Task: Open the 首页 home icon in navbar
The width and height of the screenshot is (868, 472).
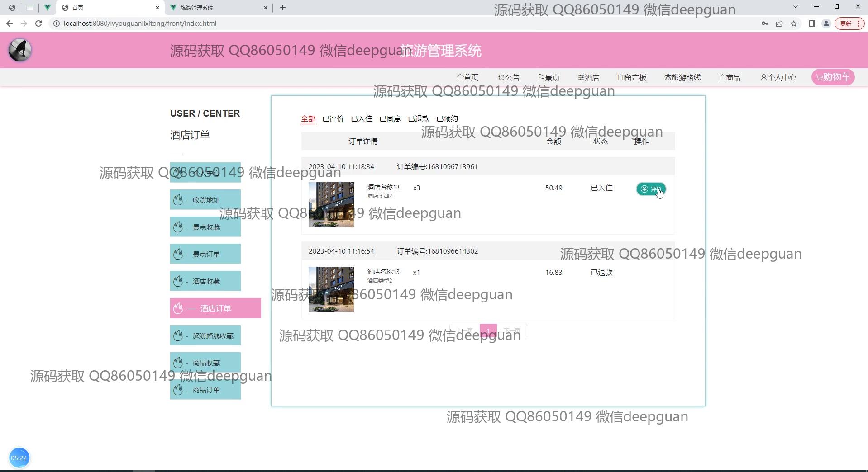Action: point(468,77)
